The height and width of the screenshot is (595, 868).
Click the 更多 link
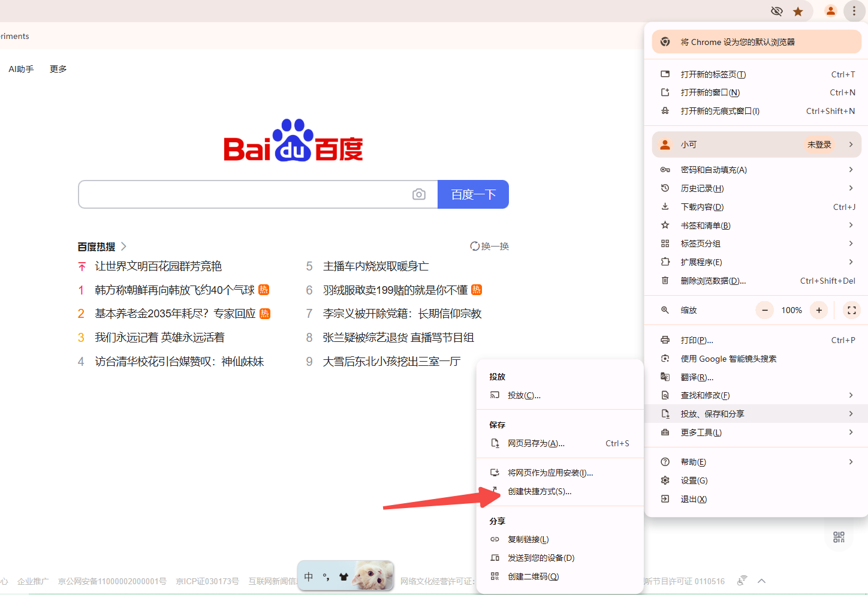pyautogui.click(x=58, y=69)
